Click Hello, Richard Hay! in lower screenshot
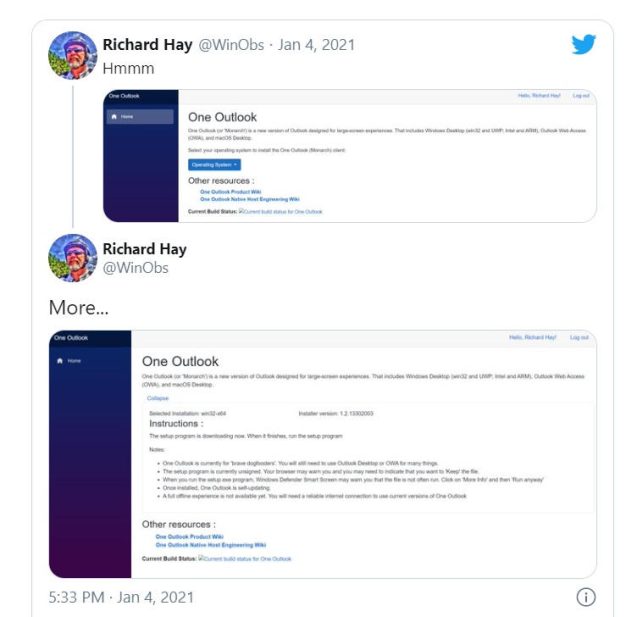The image size is (626, 617). click(x=533, y=337)
